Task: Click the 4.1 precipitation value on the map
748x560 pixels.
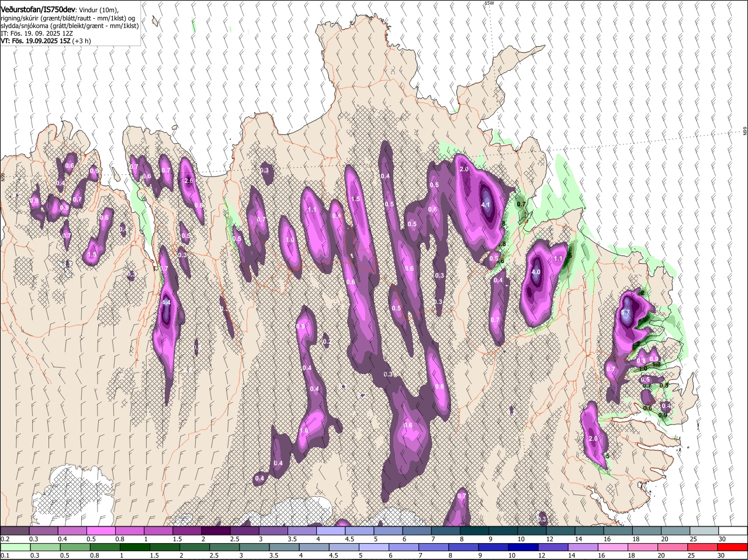Action: click(486, 205)
